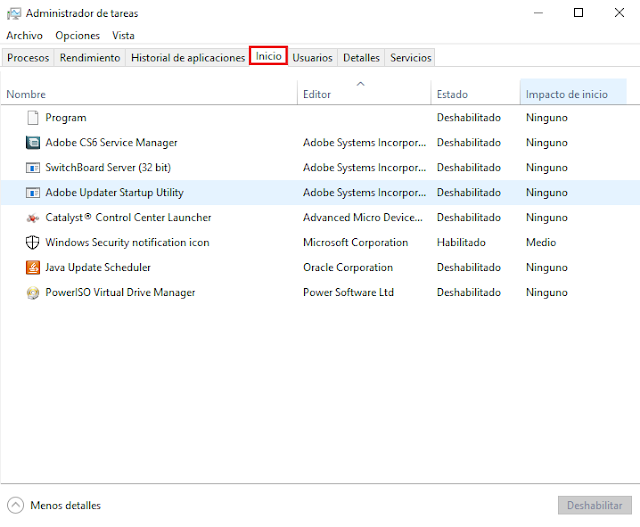The width and height of the screenshot is (640, 527).
Task: Click the Task Manager title bar icon
Action: [x=13, y=13]
